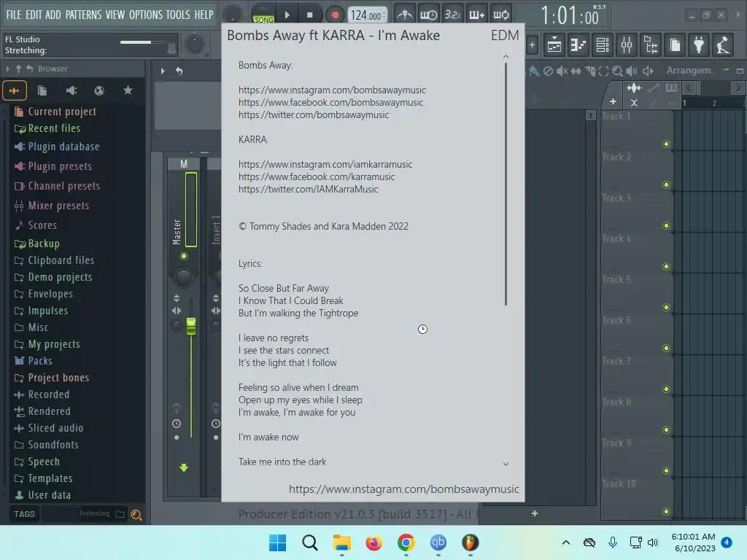Open File Explorer from the taskbar
This screenshot has height=560, width=747.
point(341,542)
